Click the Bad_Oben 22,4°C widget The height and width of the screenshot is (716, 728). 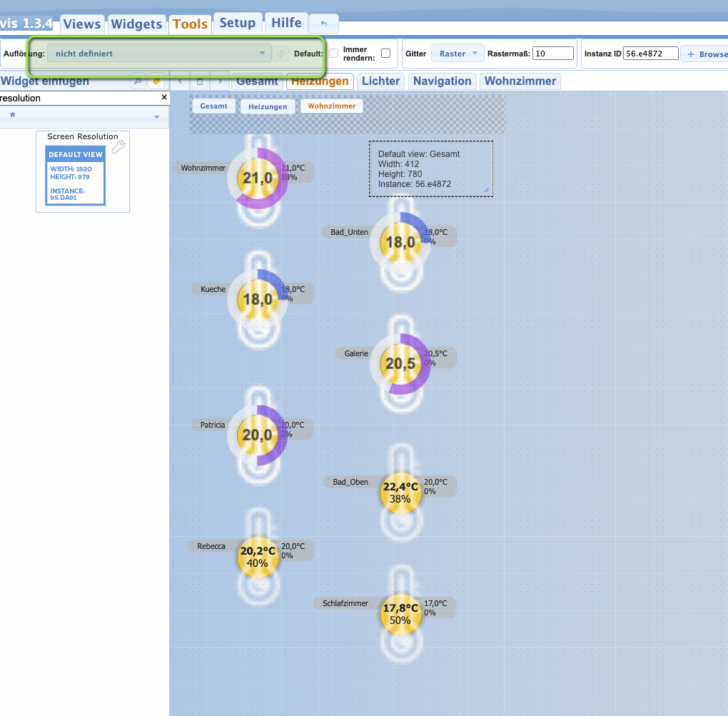[x=400, y=493]
